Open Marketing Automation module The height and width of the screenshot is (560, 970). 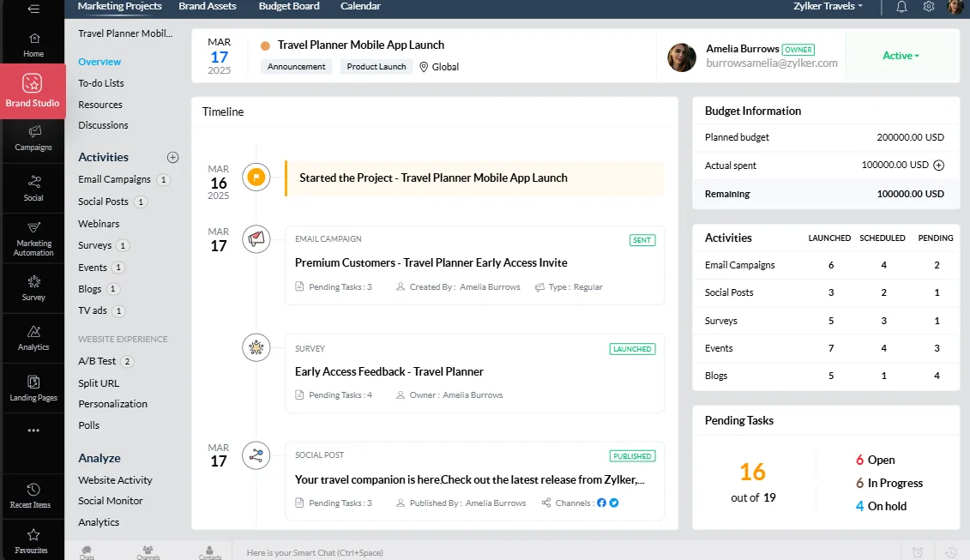point(33,238)
